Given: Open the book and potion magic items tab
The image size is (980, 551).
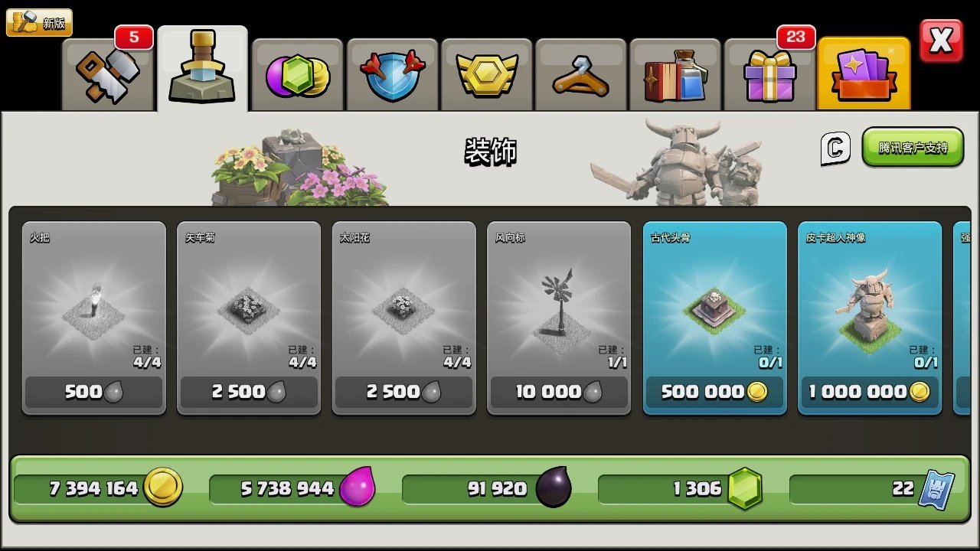Looking at the screenshot, I should [x=675, y=73].
